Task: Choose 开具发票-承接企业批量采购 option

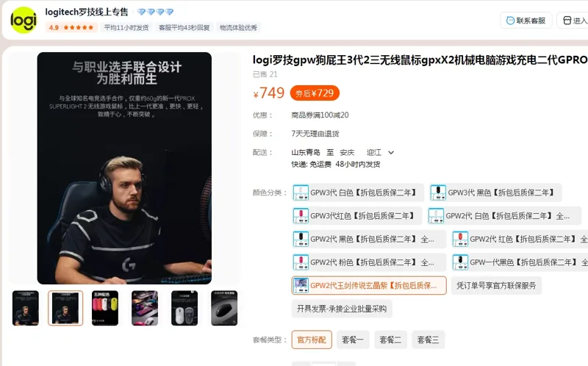Action: (342, 309)
